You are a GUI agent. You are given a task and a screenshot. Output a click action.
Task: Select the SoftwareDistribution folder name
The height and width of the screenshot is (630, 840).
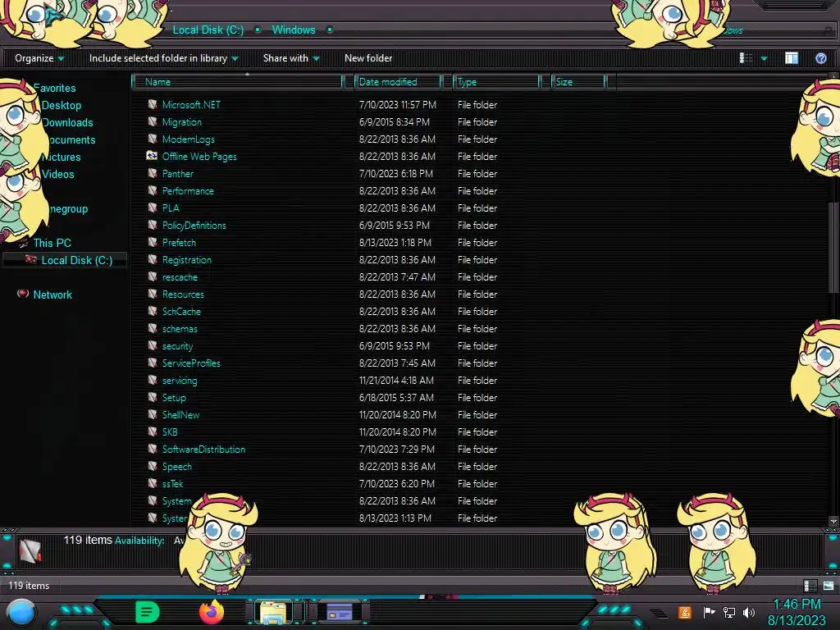tap(203, 450)
